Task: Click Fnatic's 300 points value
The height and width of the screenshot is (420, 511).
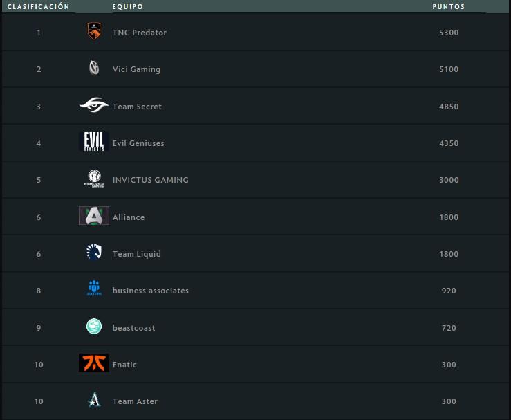Action: 449,365
